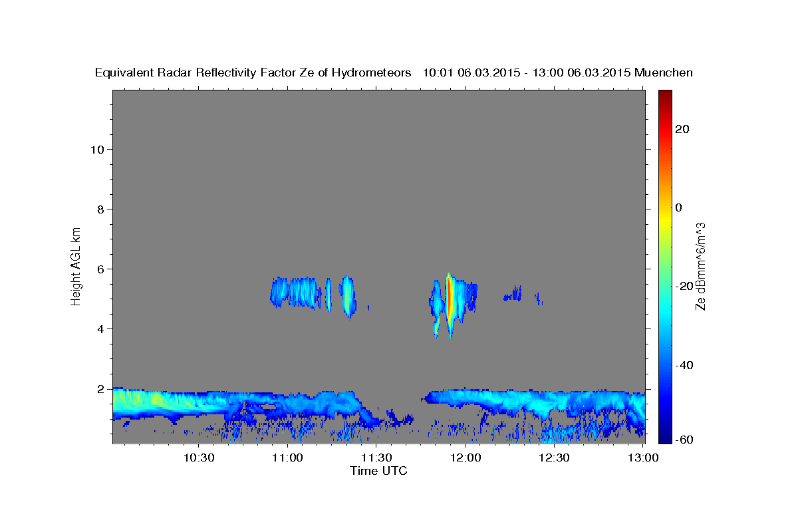798x532 pixels.
Task: Click the 'Ze dBmm^6/m^3' colorbar label
Action: tap(700, 266)
